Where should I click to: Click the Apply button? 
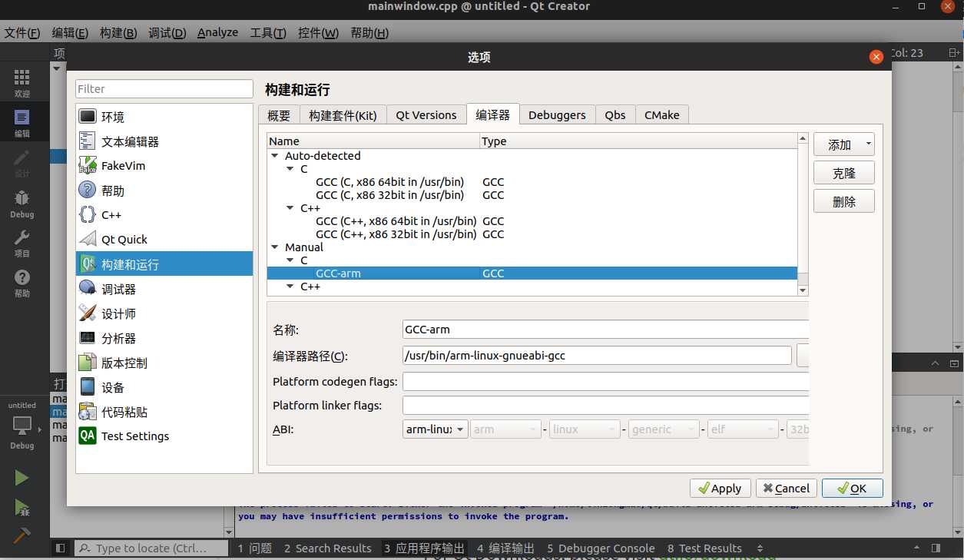pos(721,489)
